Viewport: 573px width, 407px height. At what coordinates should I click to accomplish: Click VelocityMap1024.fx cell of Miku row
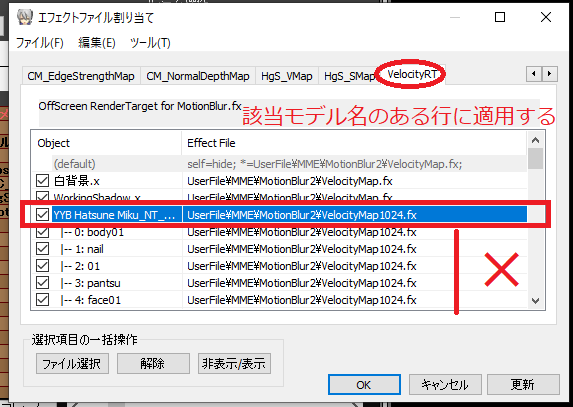(354, 215)
